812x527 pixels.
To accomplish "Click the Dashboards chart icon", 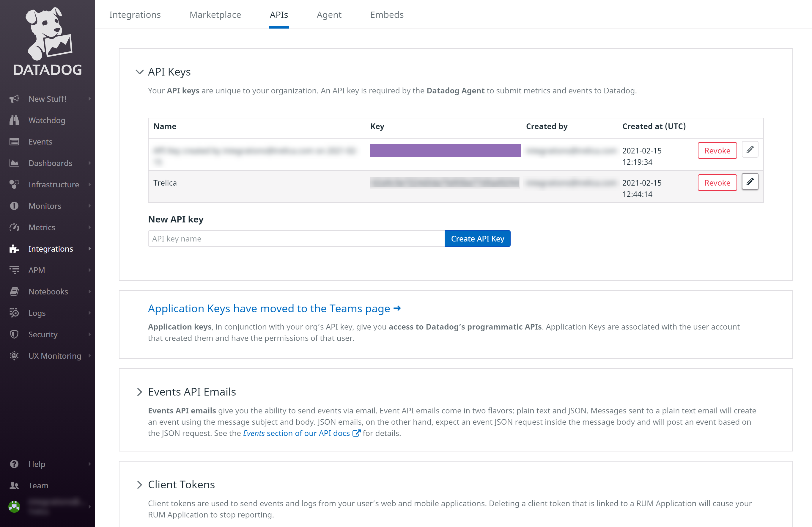I will pyautogui.click(x=14, y=163).
